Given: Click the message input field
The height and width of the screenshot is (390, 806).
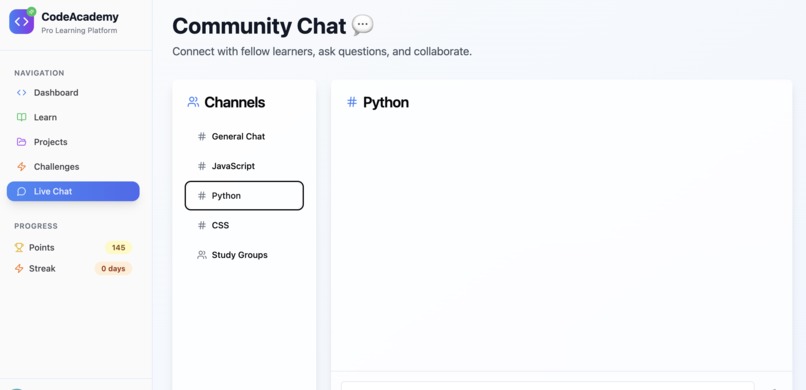Looking at the screenshot, I should (x=547, y=386).
